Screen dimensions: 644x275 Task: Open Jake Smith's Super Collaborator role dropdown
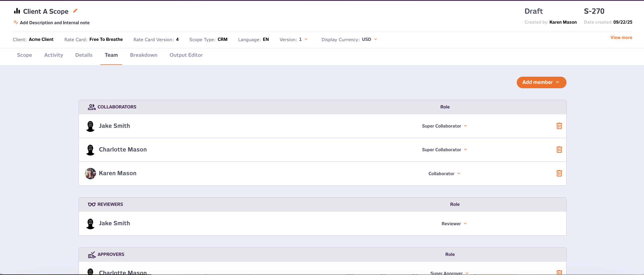[x=444, y=126]
